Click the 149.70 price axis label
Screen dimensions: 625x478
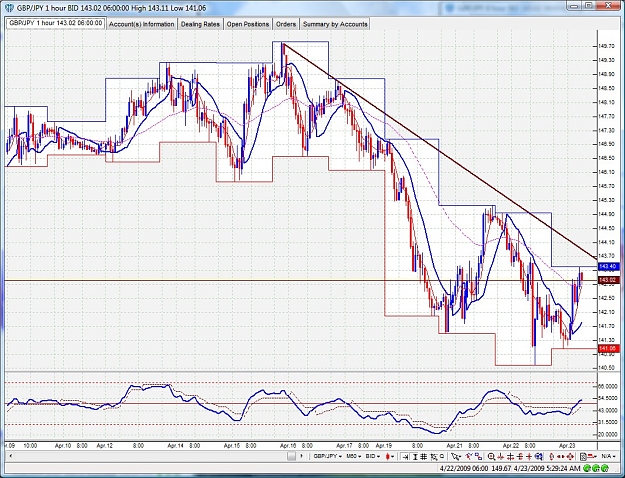point(606,46)
